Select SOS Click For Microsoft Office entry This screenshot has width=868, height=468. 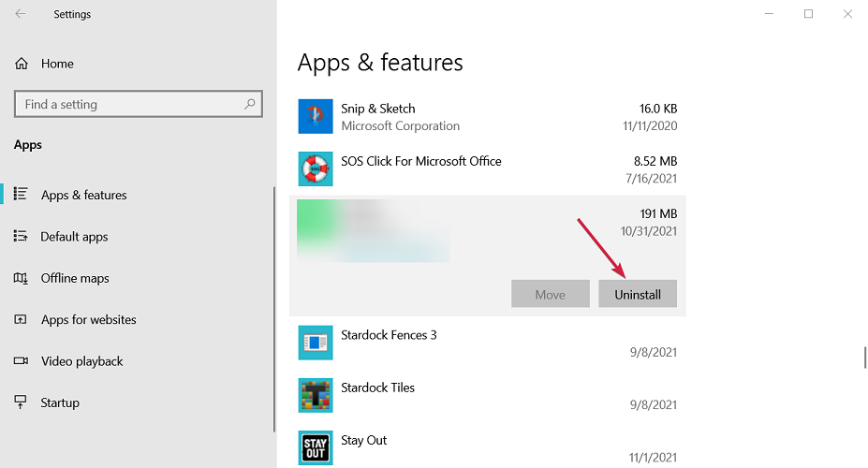(x=421, y=161)
